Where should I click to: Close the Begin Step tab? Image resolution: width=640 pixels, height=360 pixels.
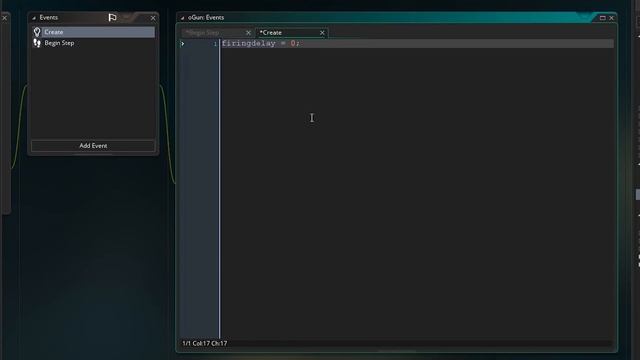click(248, 33)
